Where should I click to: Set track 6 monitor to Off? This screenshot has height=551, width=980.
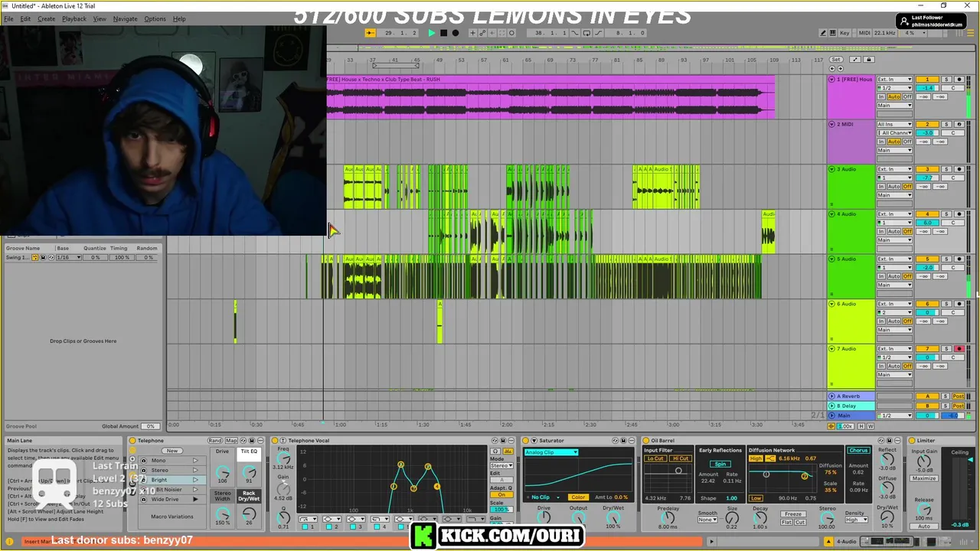(x=908, y=321)
